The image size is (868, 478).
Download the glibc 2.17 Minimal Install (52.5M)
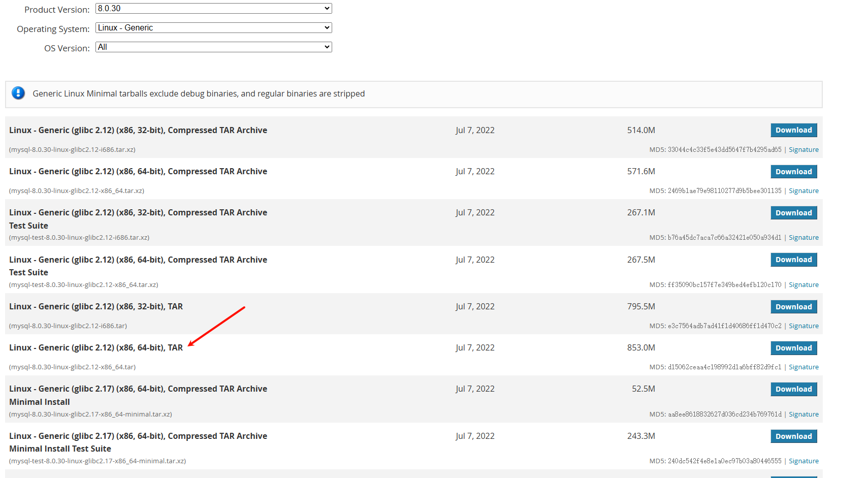793,389
